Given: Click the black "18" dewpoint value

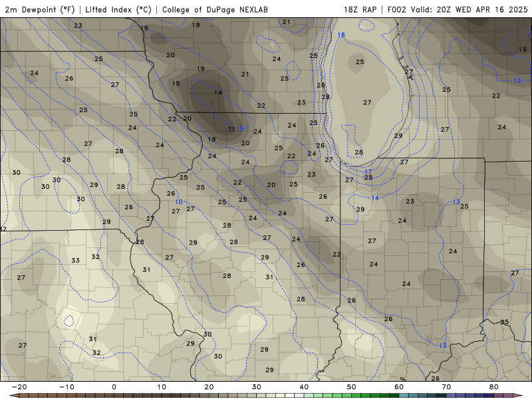Looking at the screenshot, I should [176, 83].
